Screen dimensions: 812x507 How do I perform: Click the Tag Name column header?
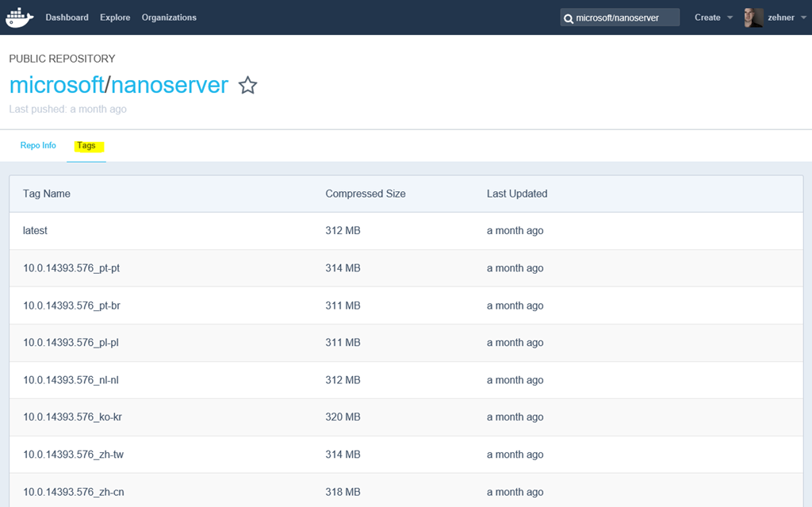(x=47, y=194)
